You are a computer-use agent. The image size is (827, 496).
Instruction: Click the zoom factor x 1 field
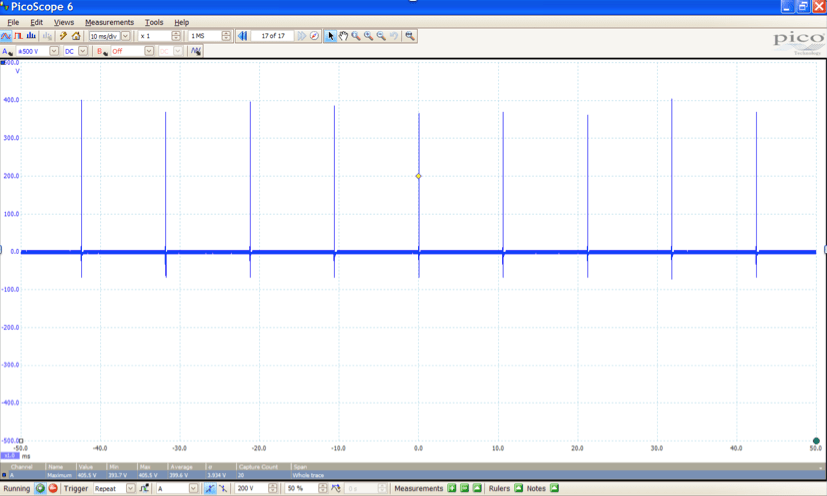[155, 36]
